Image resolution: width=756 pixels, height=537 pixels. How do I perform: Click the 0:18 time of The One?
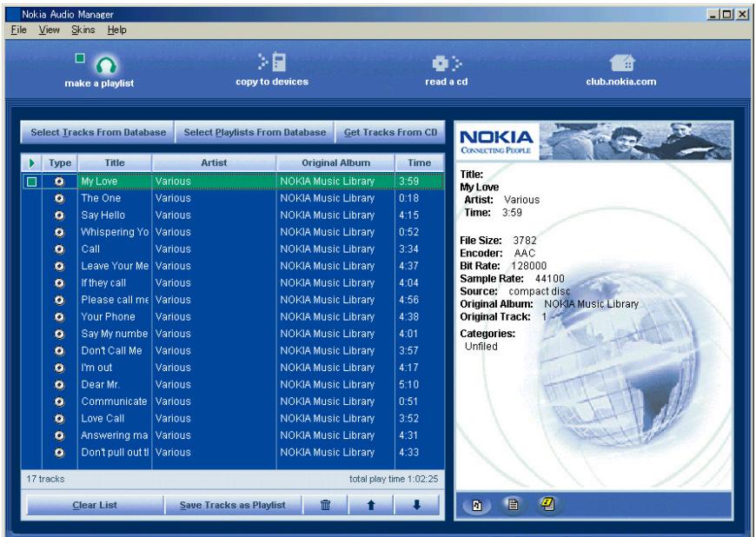[x=409, y=198]
